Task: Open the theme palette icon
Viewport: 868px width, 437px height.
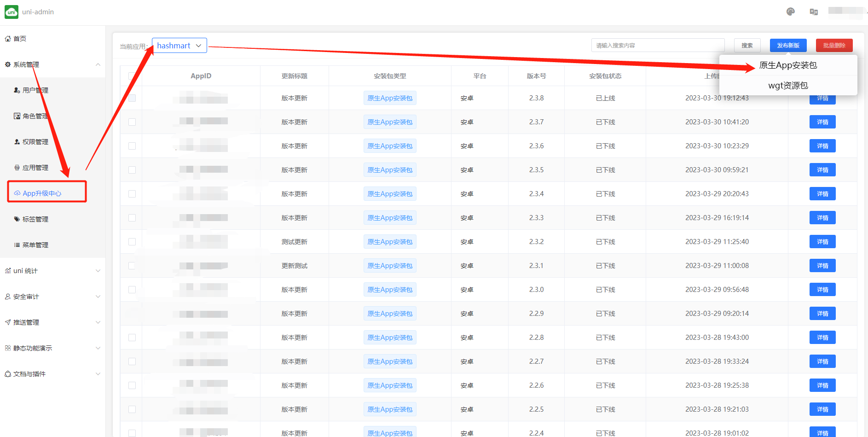Action: pos(791,12)
